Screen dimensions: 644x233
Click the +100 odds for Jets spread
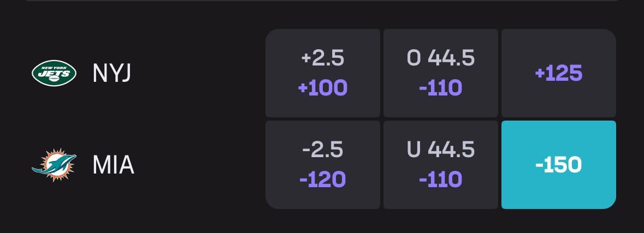(322, 88)
